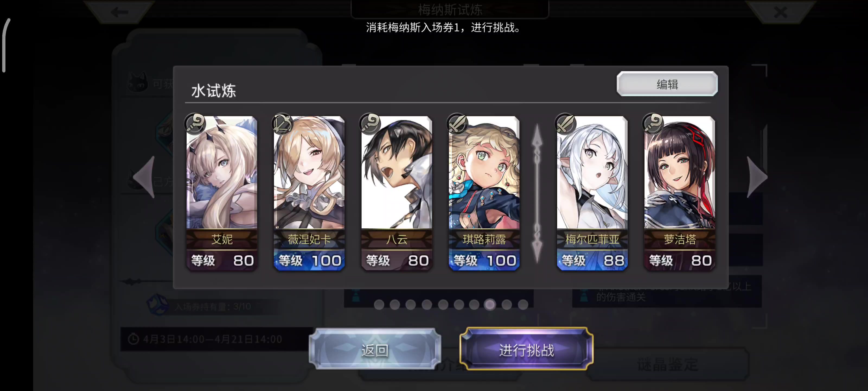The width and height of the screenshot is (868, 391).
Task: Select the last page indicator dot
Action: pyautogui.click(x=523, y=305)
